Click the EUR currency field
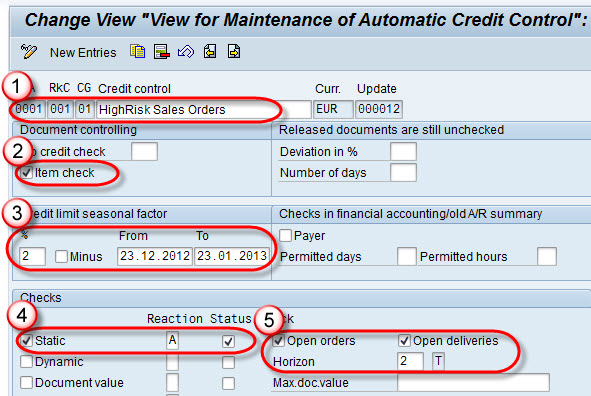Image resolution: width=591 pixels, height=396 pixels. 333,109
